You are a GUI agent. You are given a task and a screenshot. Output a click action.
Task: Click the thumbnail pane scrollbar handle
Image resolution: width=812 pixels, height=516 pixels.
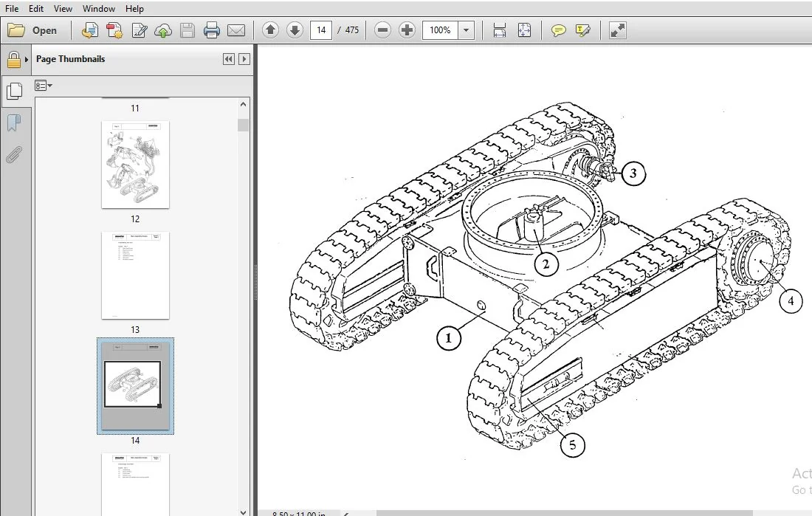(x=244, y=125)
